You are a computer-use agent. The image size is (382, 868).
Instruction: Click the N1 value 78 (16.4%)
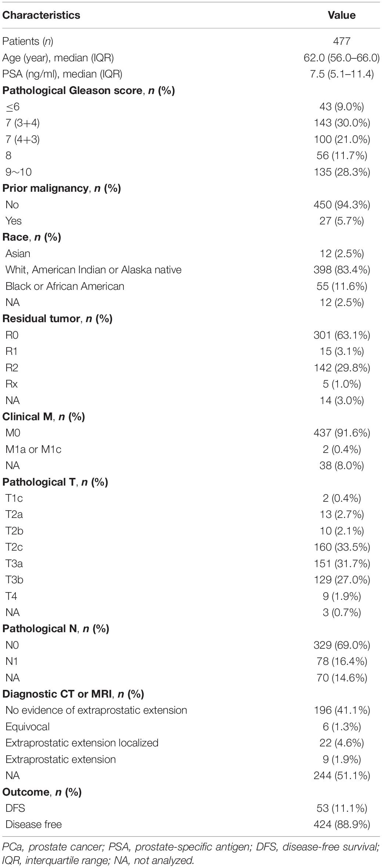coord(342,661)
